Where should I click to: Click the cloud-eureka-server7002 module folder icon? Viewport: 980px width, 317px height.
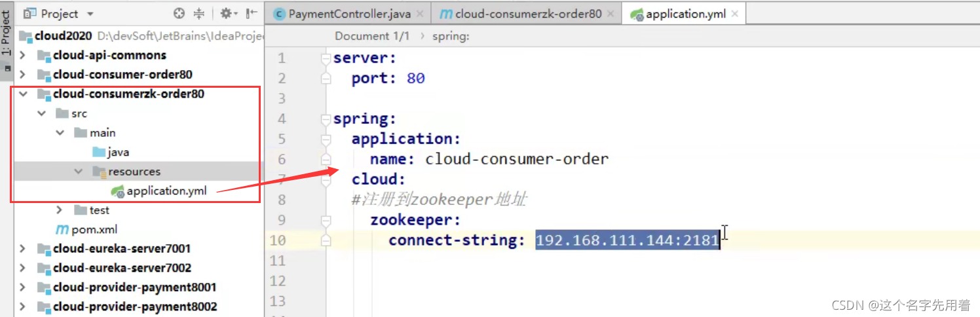pyautogui.click(x=44, y=268)
